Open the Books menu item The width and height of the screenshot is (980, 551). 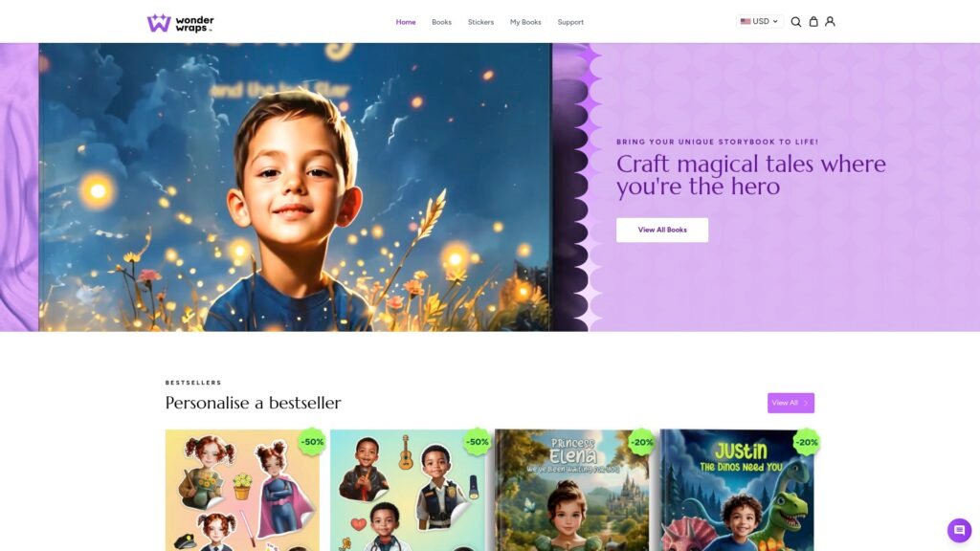(x=441, y=22)
